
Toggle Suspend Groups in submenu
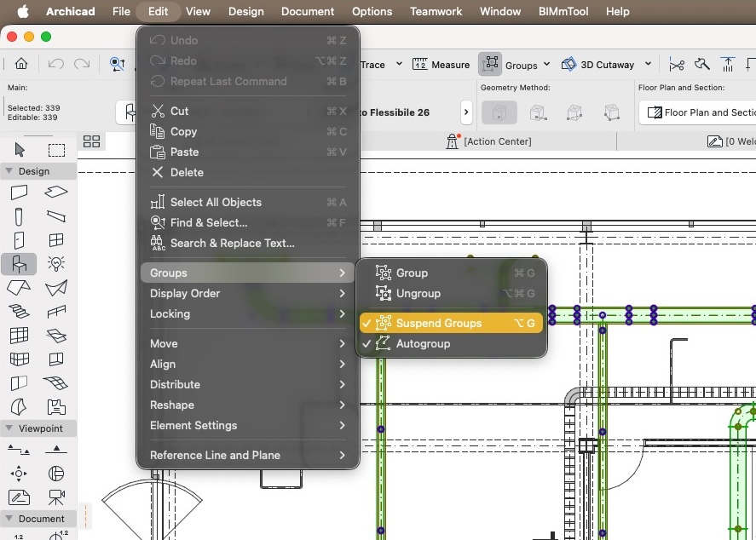451,323
